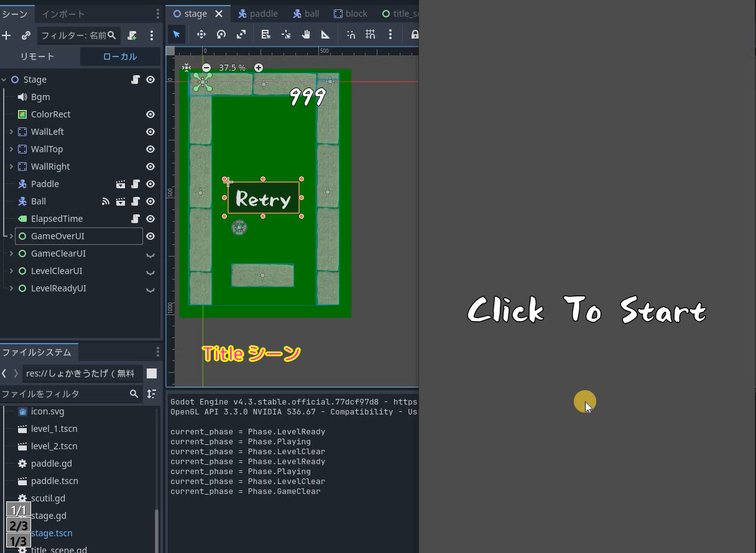
Task: Switch to the ローカル scene tree
Action: 120,57
